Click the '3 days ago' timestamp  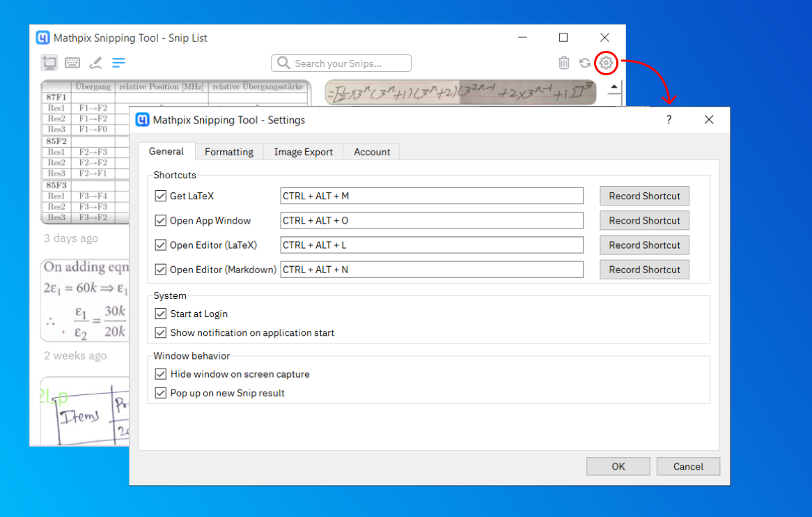coord(71,238)
